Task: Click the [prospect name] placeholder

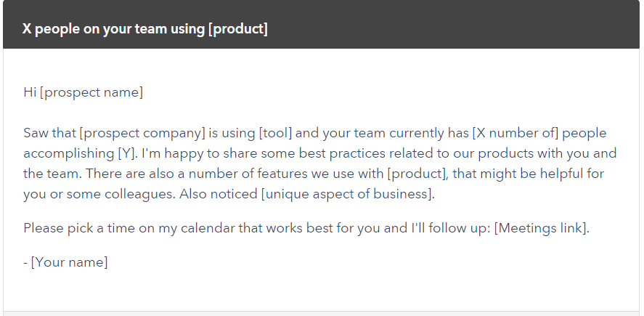Action: pos(91,92)
